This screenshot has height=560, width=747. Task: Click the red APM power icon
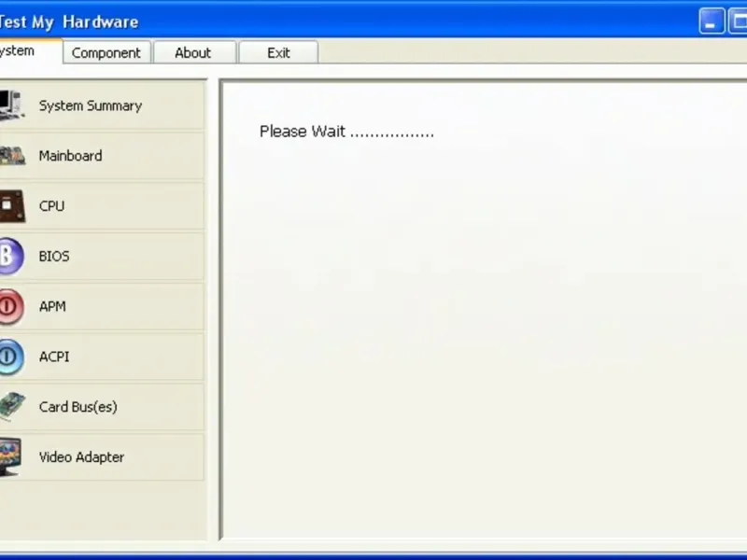(11, 307)
